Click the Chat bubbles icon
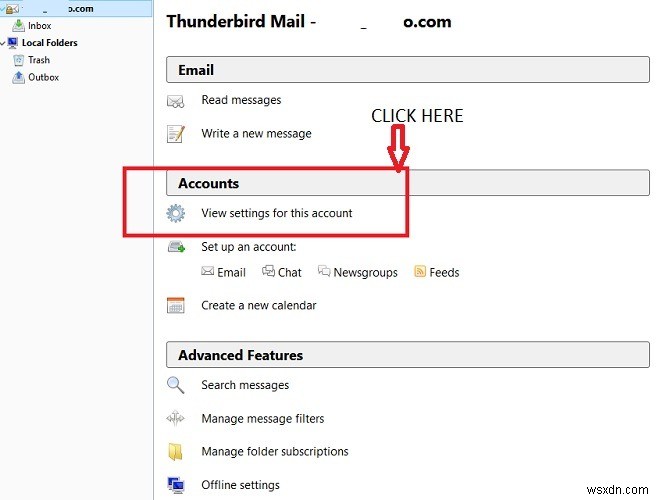This screenshot has width=660, height=500. coord(269,271)
